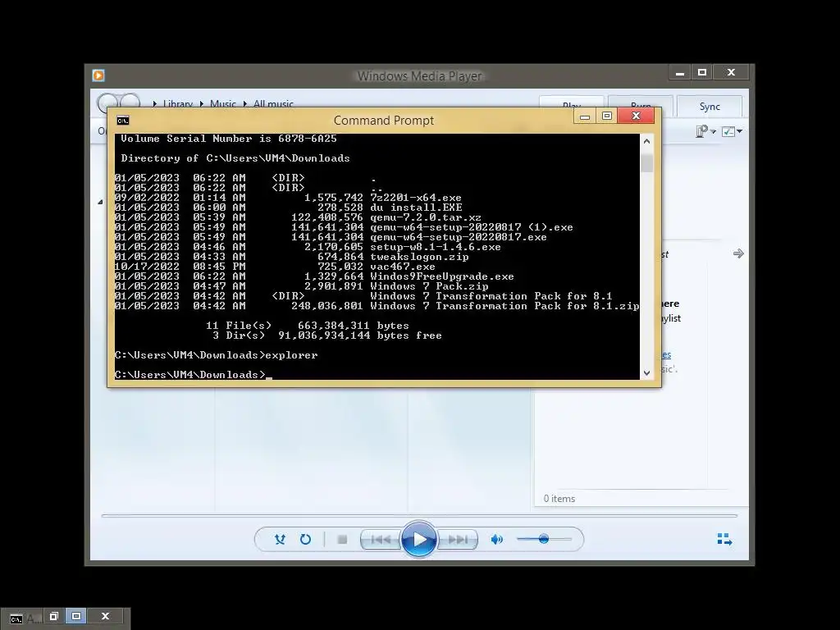Click the Media Player seek bar
The image size is (840, 630).
click(419, 516)
